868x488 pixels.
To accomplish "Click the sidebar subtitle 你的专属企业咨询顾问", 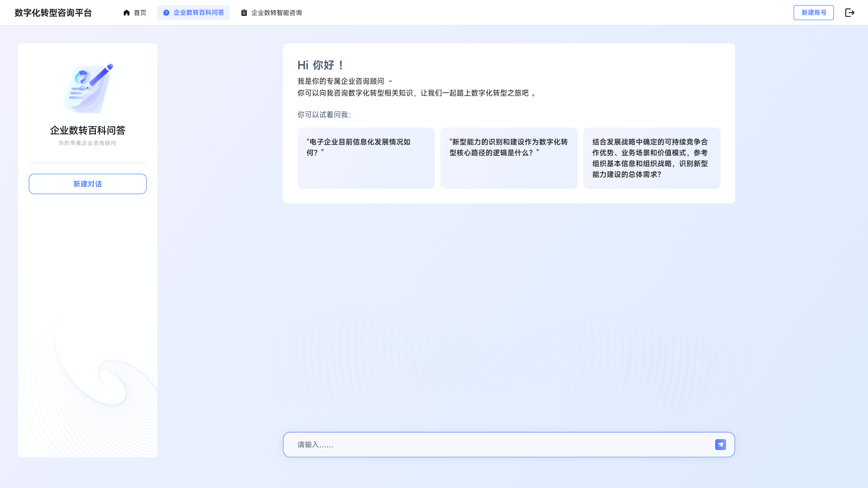I will pyautogui.click(x=87, y=143).
